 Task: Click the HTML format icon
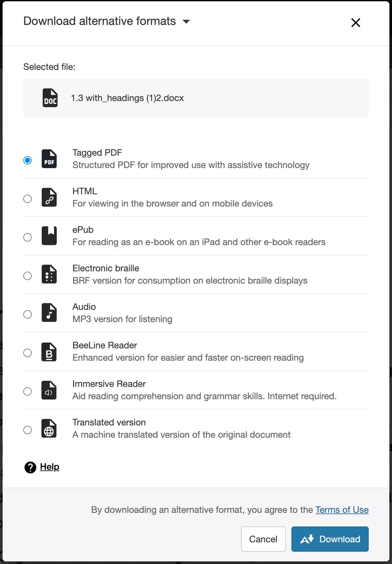(x=49, y=197)
